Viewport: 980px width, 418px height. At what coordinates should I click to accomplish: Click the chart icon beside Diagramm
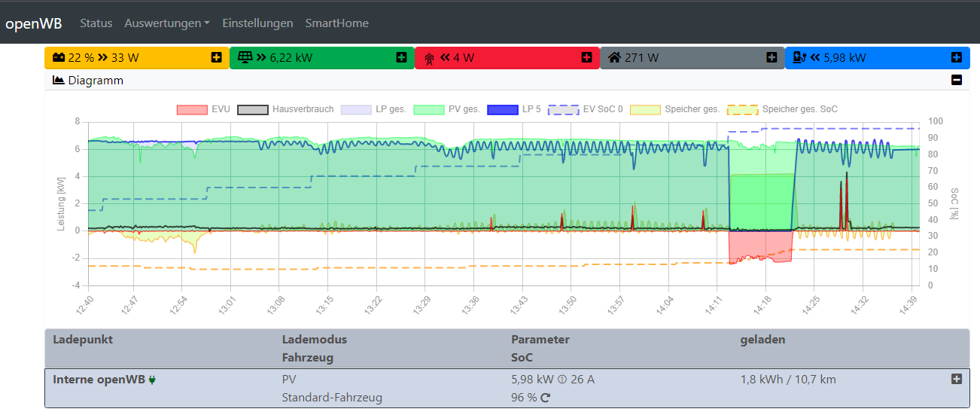[x=59, y=80]
